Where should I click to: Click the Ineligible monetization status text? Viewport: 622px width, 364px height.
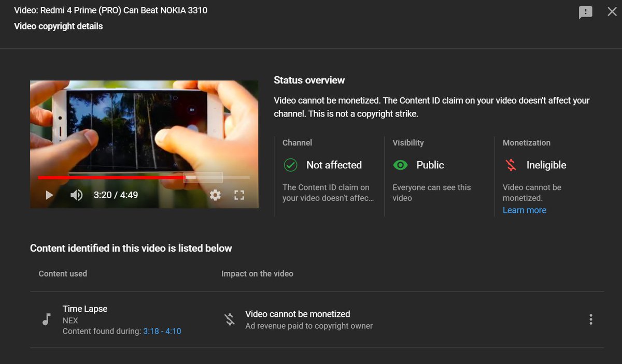tap(546, 165)
